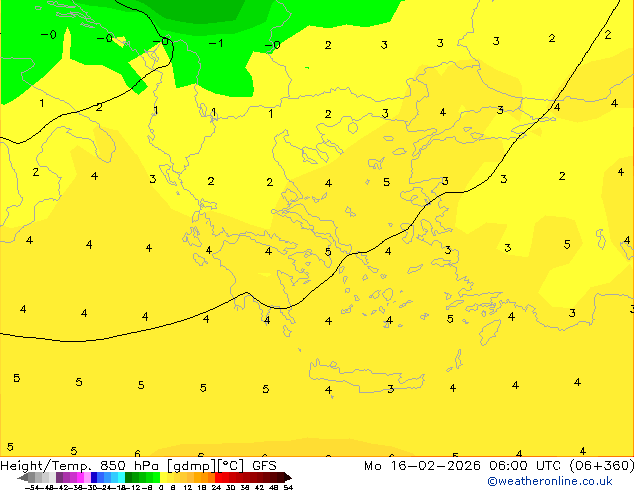Viewport: 634px width, 490px height.
Task: Select the bright yellow legend swatch near 0
Action: pos(163,477)
